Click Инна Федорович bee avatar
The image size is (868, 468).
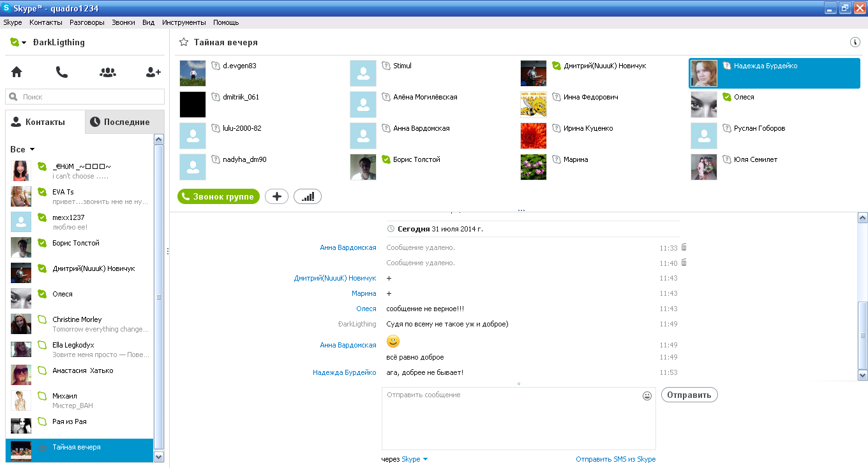coord(534,105)
